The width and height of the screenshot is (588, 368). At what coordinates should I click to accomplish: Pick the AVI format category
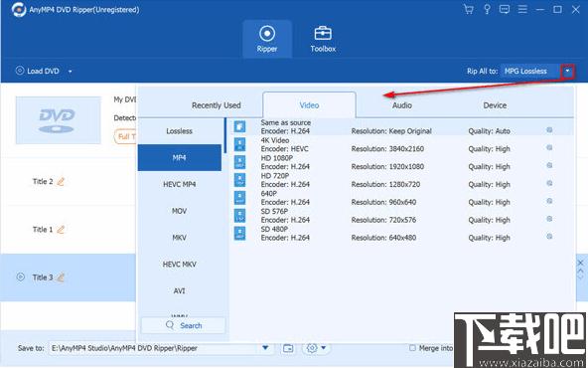[179, 291]
